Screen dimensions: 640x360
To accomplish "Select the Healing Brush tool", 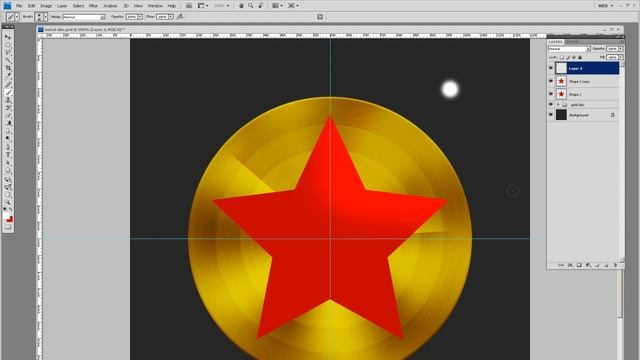I will point(8,84).
